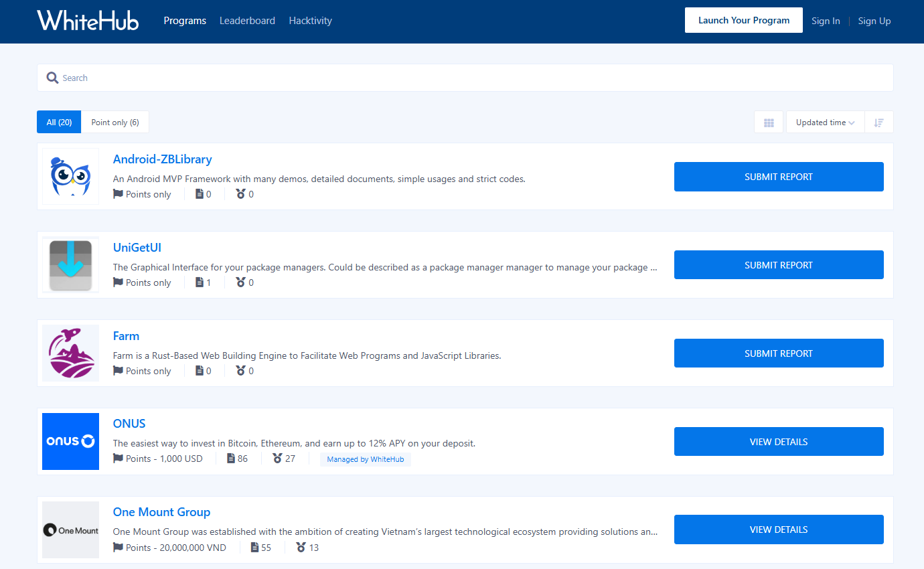Image resolution: width=924 pixels, height=569 pixels.
Task: Open the ONUS blue logo
Action: click(x=70, y=441)
